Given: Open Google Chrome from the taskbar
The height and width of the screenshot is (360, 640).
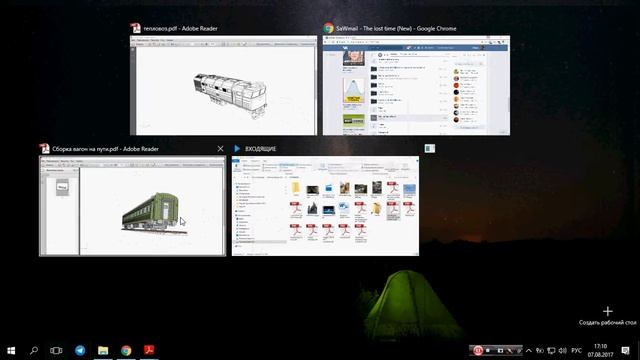Looking at the screenshot, I should coord(126,350).
